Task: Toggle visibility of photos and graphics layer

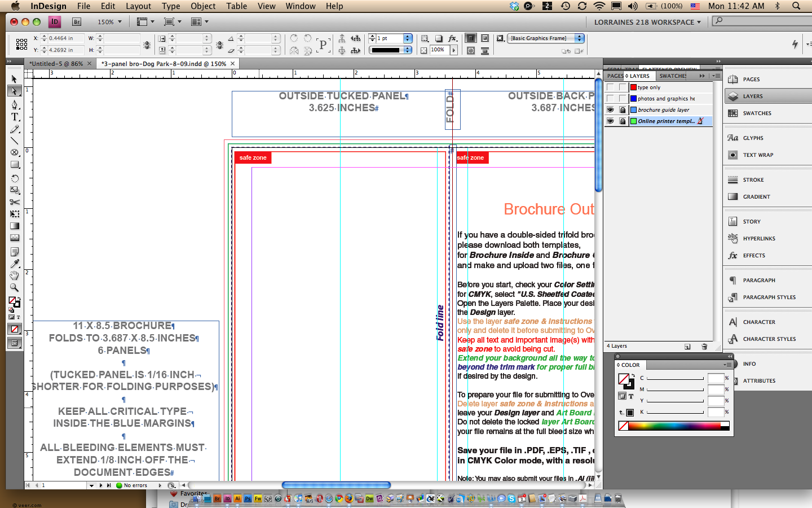Action: coord(610,99)
